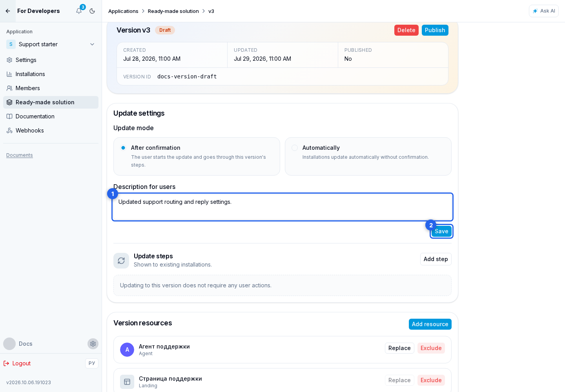Click the Ask AI sparkle button
Image resolution: width=565 pixels, height=392 pixels.
[x=544, y=11]
